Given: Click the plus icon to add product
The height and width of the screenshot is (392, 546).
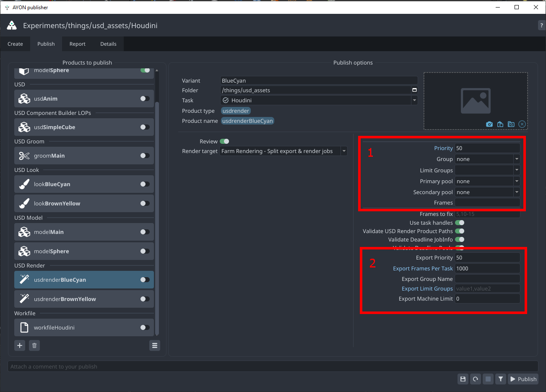Looking at the screenshot, I should [x=20, y=345].
